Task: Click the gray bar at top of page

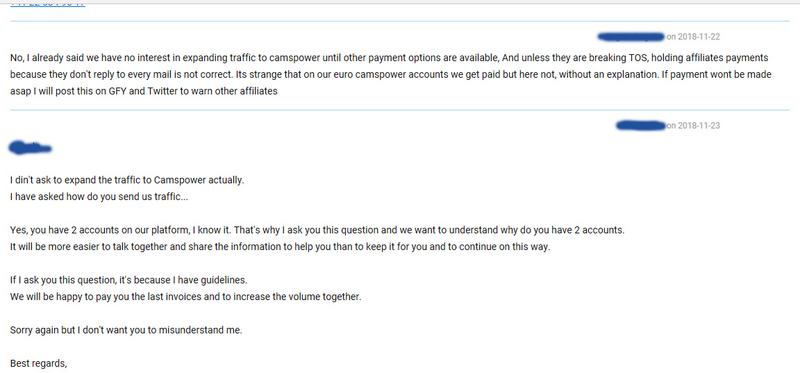Action: click(400, 2)
